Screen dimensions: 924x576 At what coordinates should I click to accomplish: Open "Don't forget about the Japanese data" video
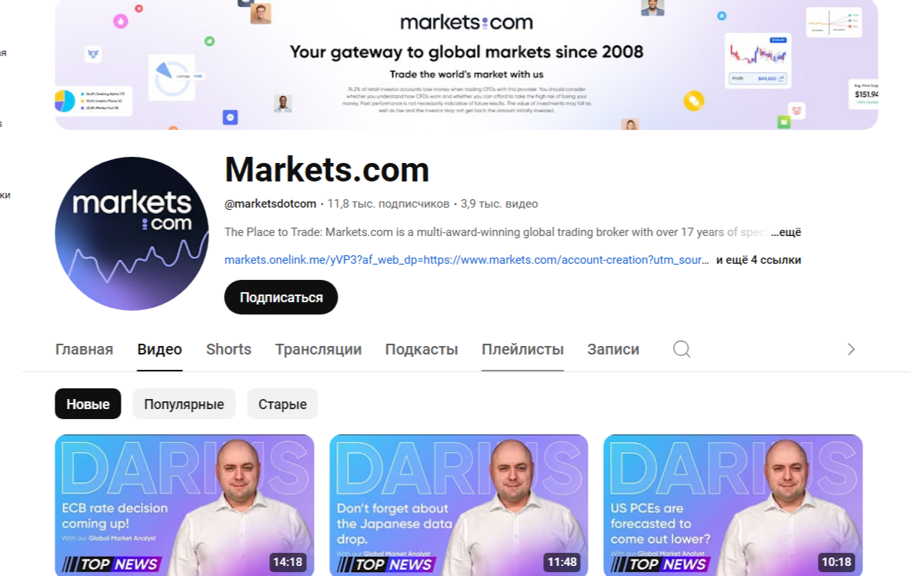pos(459,505)
